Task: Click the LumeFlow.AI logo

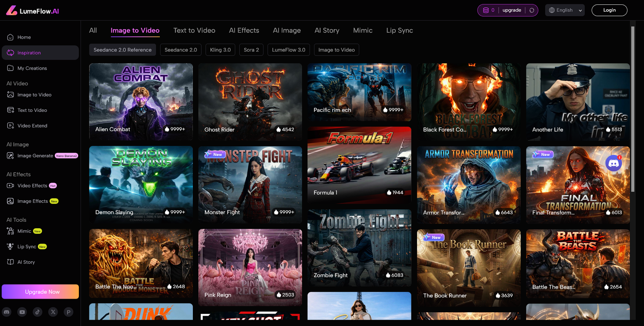Action: tap(33, 10)
